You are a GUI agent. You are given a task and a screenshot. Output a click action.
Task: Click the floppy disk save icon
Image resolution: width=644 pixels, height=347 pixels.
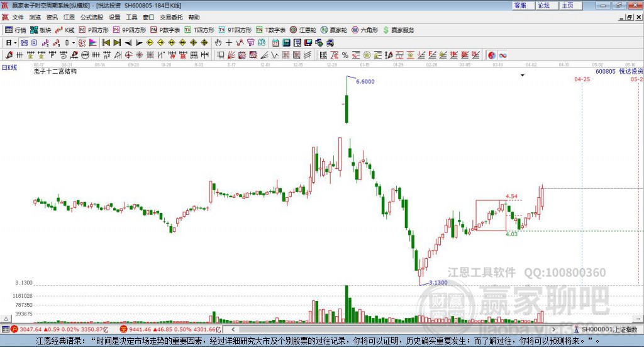pyautogui.click(x=308, y=43)
